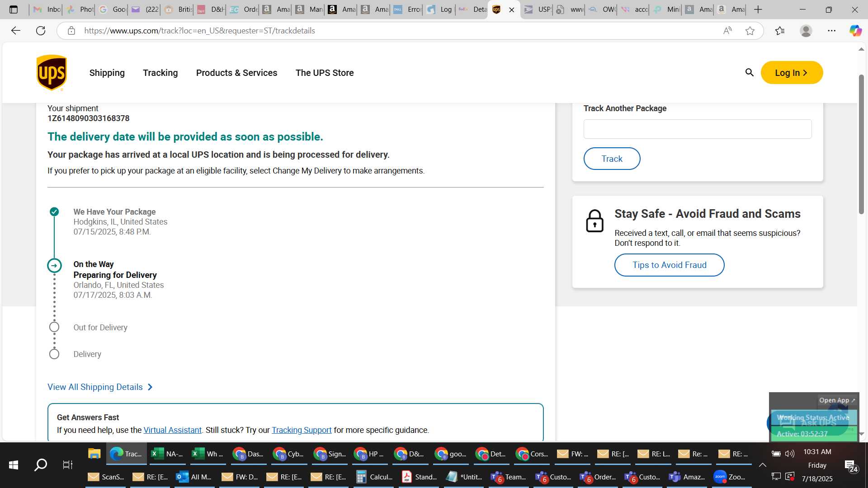Viewport: 868px width, 488px height.
Task: Switch to the Inbox Gmail tab
Action: pyautogui.click(x=47, y=9)
